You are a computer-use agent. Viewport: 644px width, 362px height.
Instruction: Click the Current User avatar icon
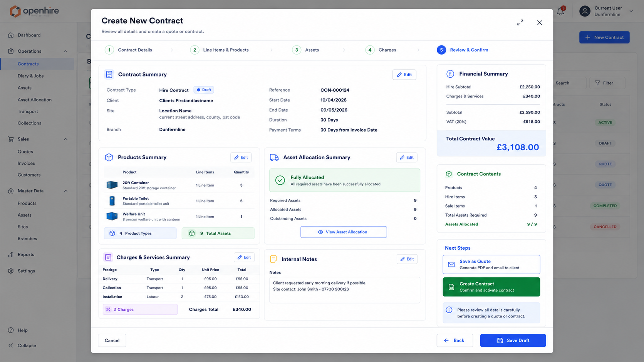coord(585,11)
